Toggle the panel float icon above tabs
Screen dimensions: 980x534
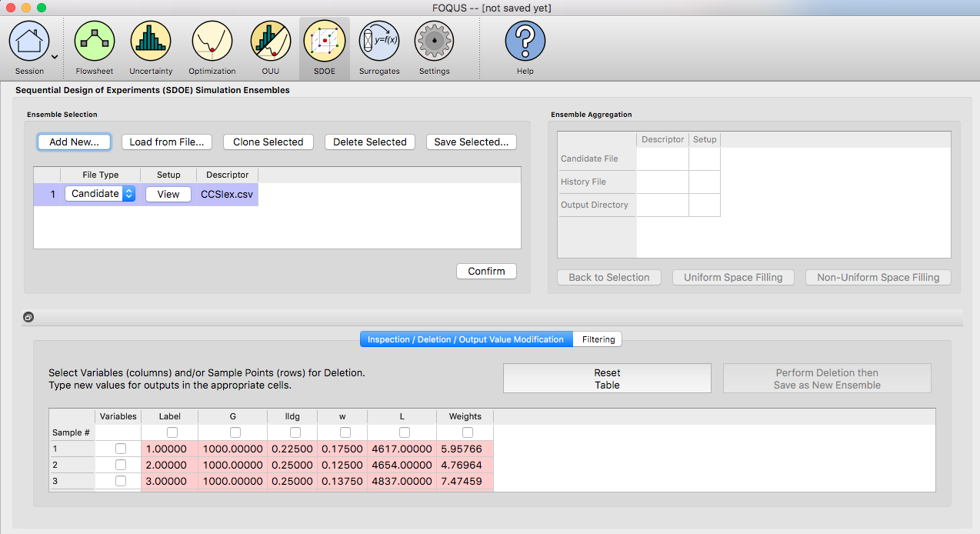[x=28, y=317]
